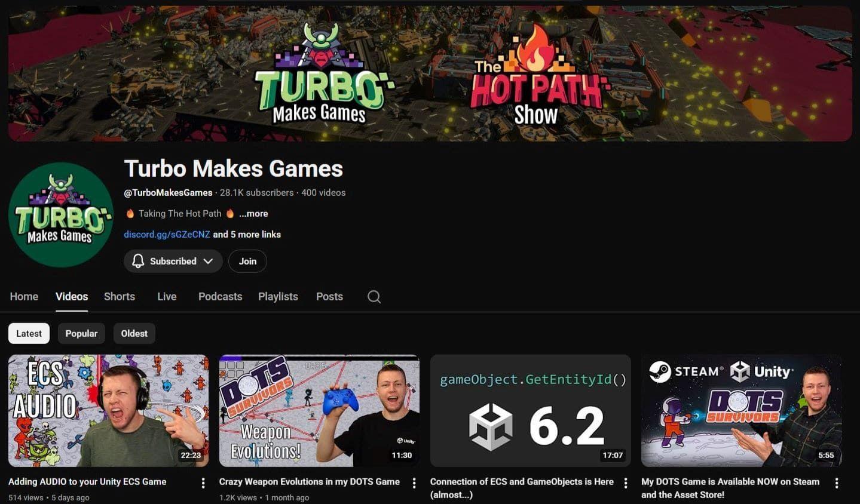Open more actions for ECS and GameObjects video

[626, 483]
